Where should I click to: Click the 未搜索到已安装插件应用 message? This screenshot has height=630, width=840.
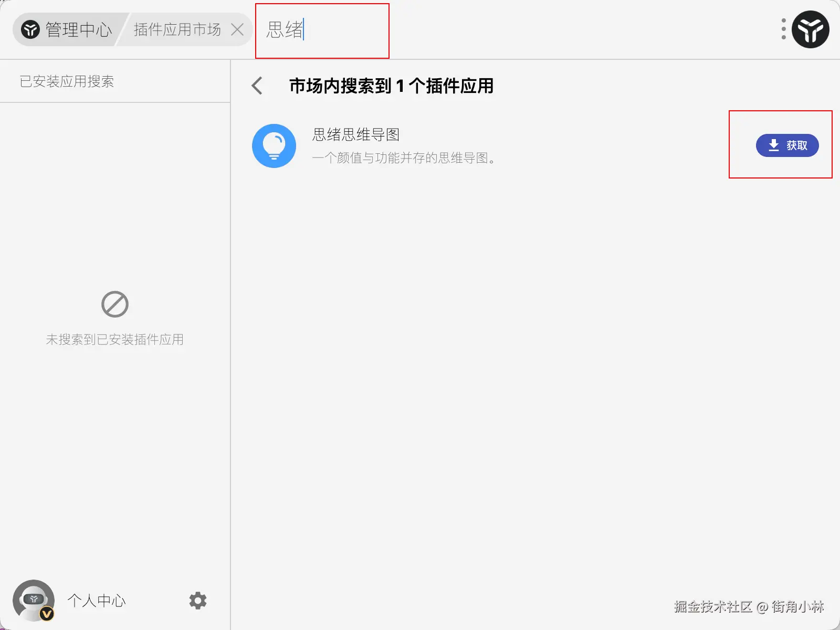point(115,340)
